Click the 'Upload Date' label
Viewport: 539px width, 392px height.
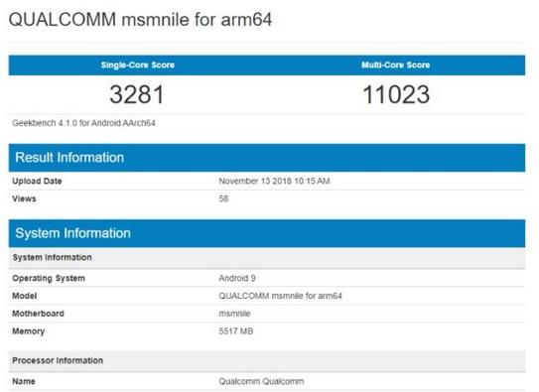pyautogui.click(x=37, y=181)
